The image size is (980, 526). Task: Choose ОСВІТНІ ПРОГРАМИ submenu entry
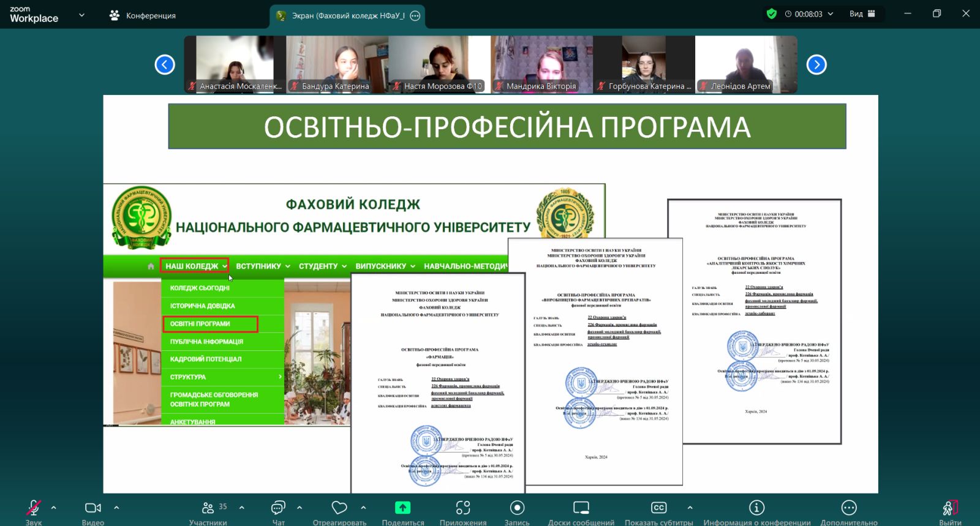click(210, 324)
